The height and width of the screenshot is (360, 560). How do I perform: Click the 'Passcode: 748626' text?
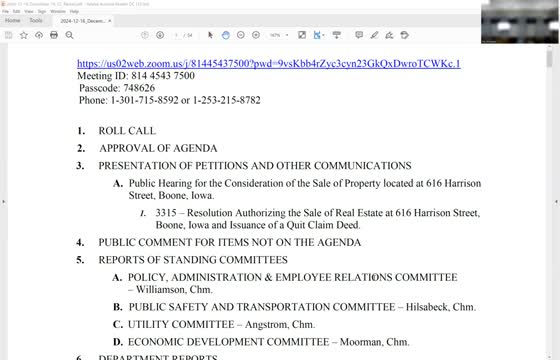(117, 88)
